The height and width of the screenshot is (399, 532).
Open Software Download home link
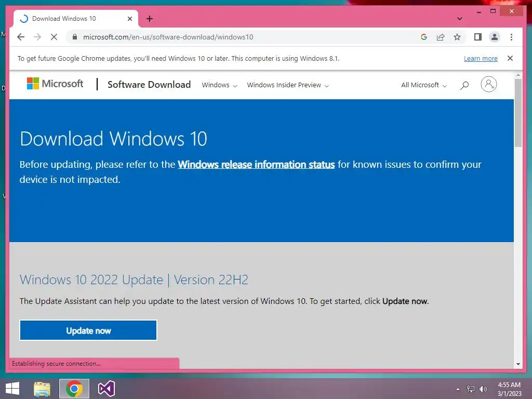click(x=149, y=85)
